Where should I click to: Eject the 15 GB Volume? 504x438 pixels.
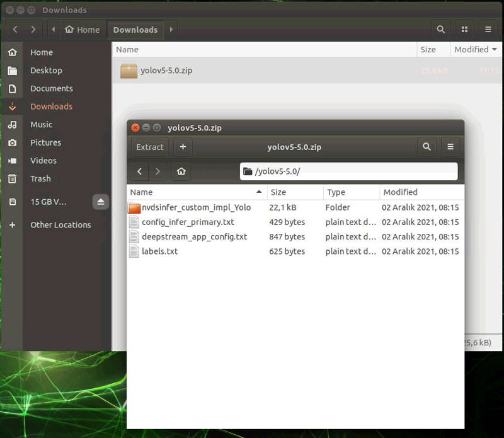point(101,202)
